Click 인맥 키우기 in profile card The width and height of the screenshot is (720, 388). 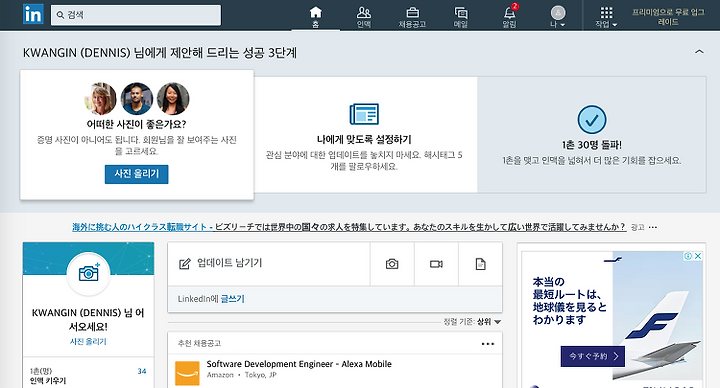[x=48, y=381]
